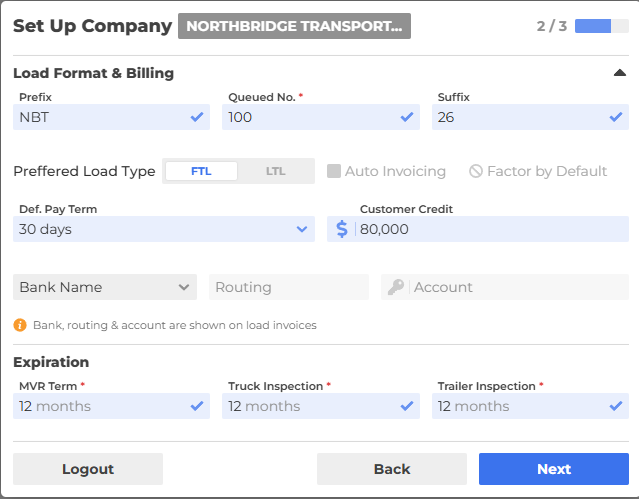Click the Expiration section heading
Screen dimensions: 639x499
[51, 362]
